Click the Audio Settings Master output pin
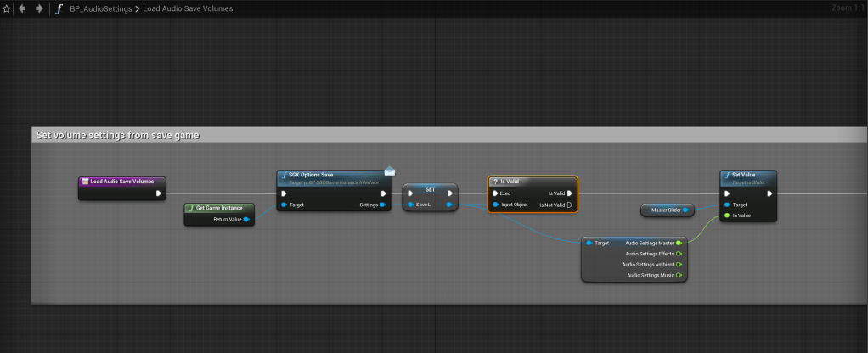 pyautogui.click(x=679, y=243)
